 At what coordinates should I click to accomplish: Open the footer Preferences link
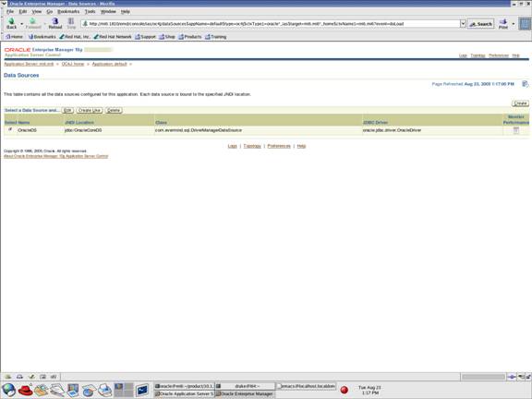pyautogui.click(x=279, y=146)
